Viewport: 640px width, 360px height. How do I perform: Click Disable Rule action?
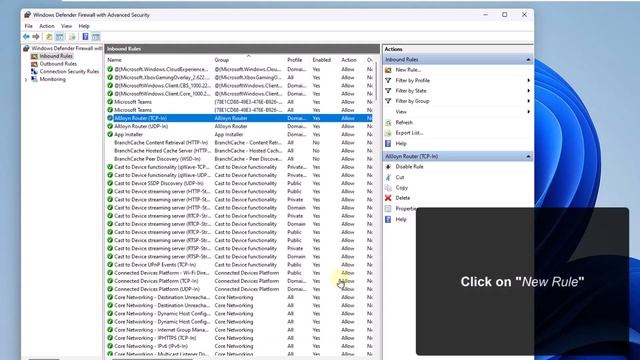409,167
